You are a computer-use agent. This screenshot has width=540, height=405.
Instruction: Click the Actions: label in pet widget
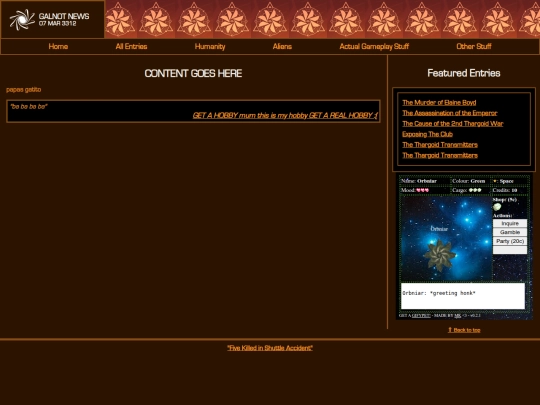point(502,216)
